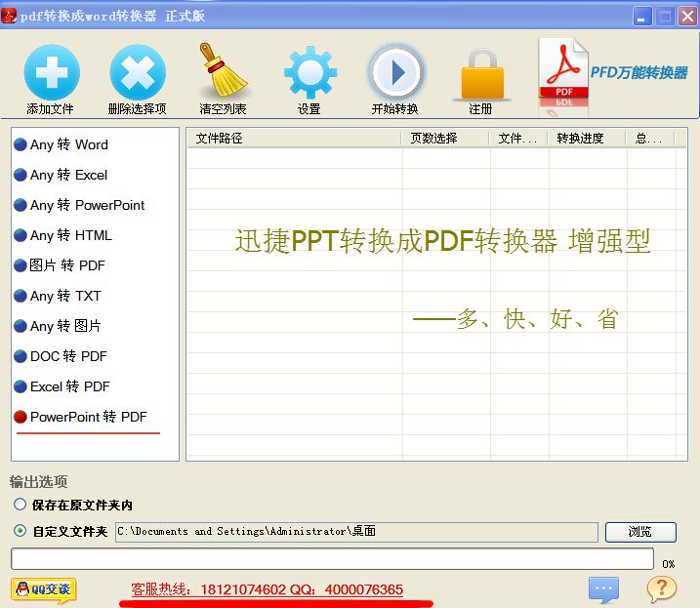Image resolution: width=700 pixels, height=608 pixels.
Task: Select 图片 转 PDF conversion mode
Action: [60, 265]
